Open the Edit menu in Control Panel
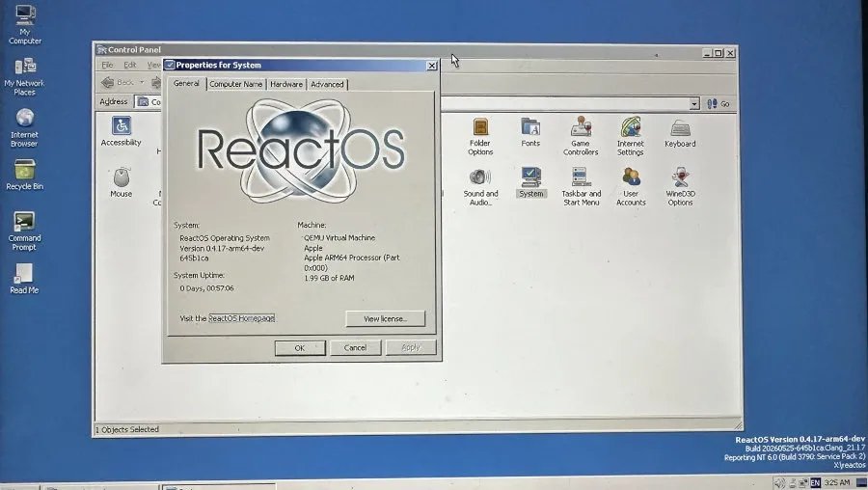The image size is (868, 490). click(129, 65)
